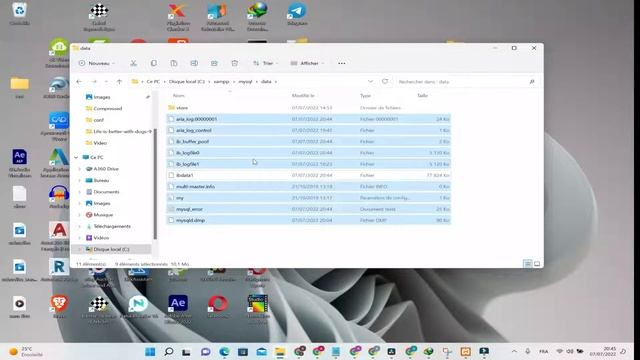Collapse the Ce PC tree node chevron

(76, 157)
